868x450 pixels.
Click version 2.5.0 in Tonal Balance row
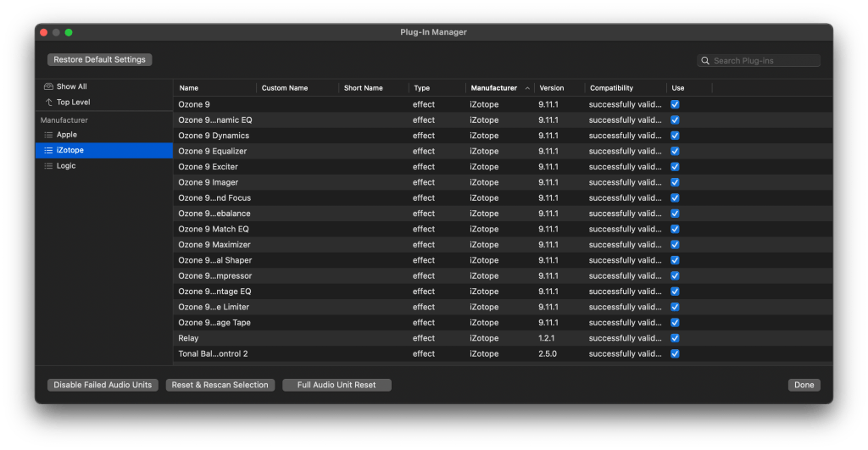click(548, 353)
